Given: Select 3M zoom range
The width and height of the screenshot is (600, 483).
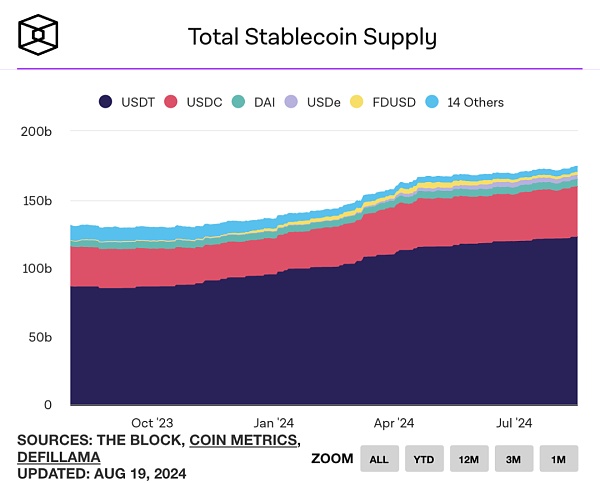Looking at the screenshot, I should pos(514,459).
